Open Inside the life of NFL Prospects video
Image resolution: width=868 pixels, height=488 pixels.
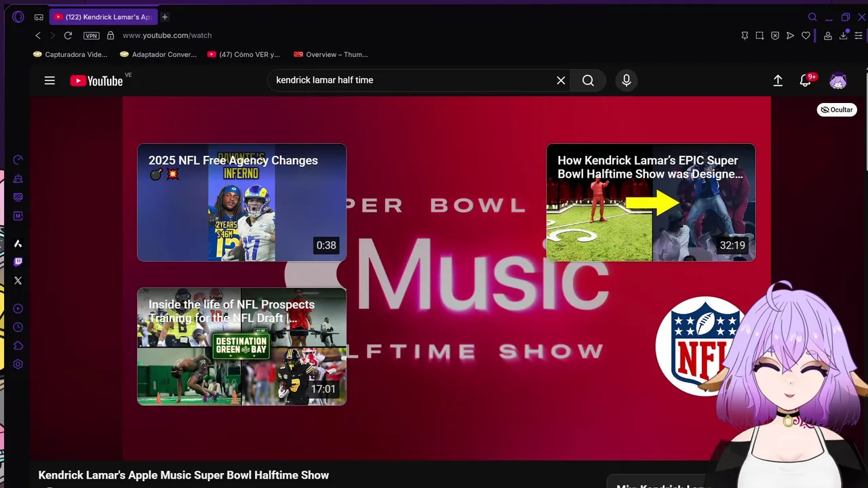click(x=241, y=346)
